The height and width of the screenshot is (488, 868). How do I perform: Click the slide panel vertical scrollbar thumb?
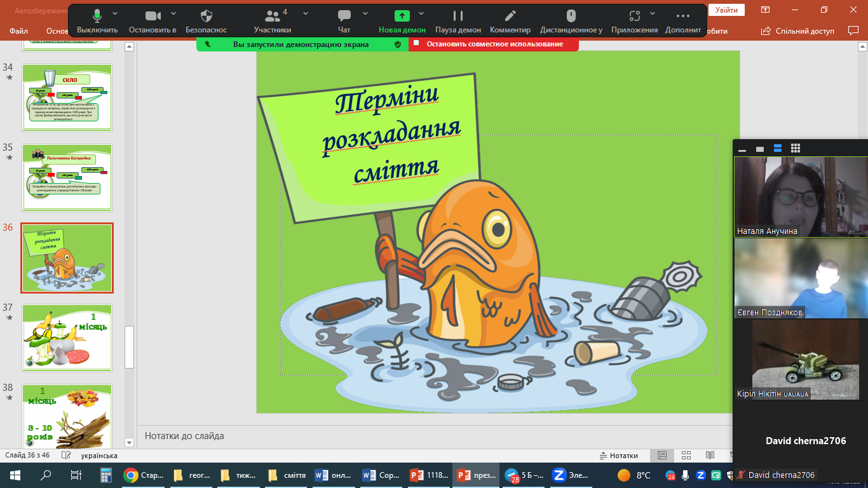(x=130, y=347)
